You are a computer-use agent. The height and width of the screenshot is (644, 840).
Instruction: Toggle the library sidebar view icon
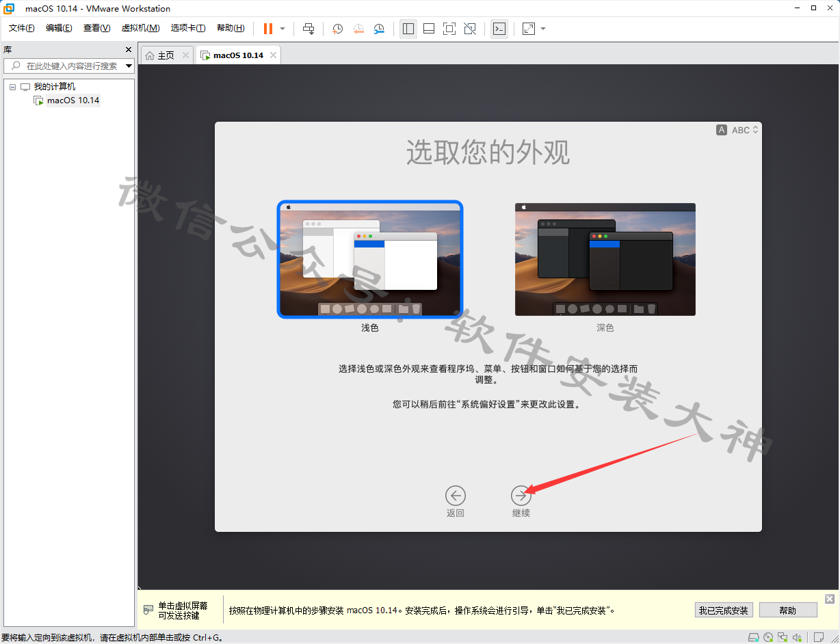pyautogui.click(x=408, y=29)
